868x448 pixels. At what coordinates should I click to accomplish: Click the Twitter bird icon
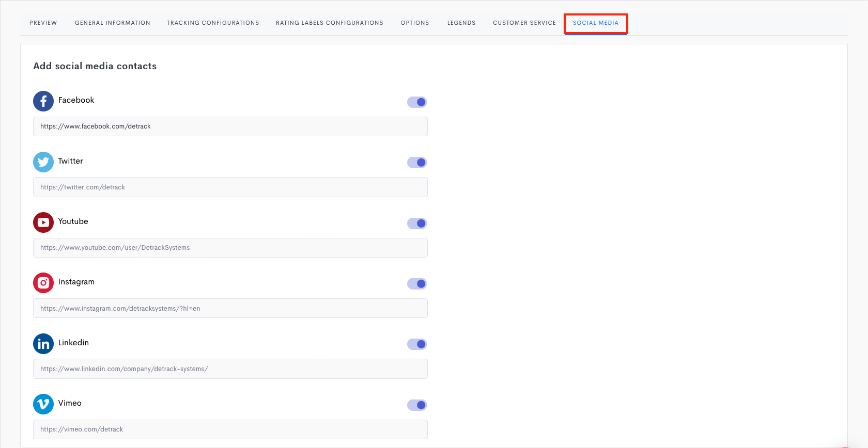[x=43, y=162]
